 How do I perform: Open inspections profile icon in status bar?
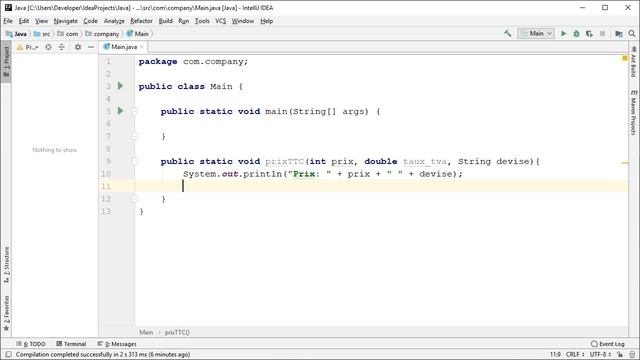point(632,354)
